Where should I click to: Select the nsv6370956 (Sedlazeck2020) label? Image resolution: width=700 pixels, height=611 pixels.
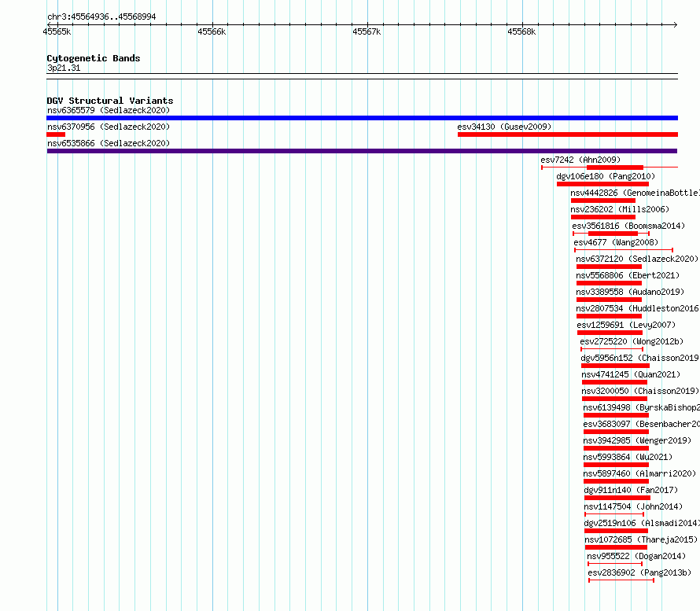coord(109,127)
